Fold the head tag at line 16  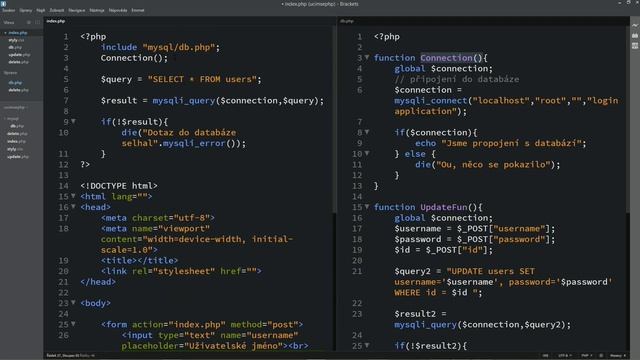pyautogui.click(x=73, y=207)
